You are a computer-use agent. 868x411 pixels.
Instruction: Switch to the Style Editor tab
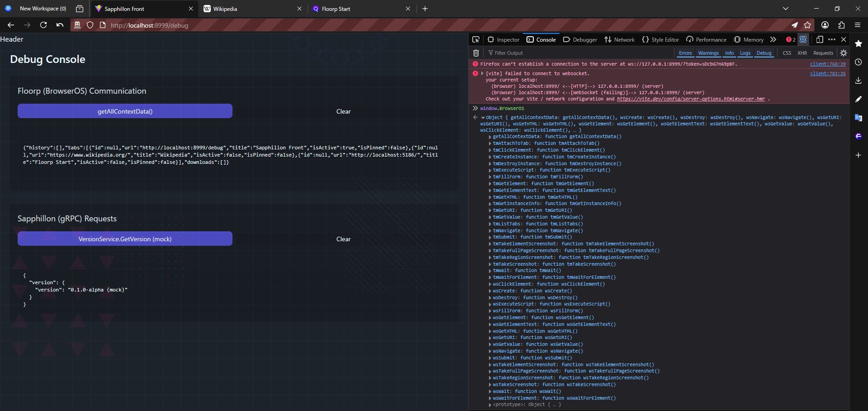coord(660,39)
